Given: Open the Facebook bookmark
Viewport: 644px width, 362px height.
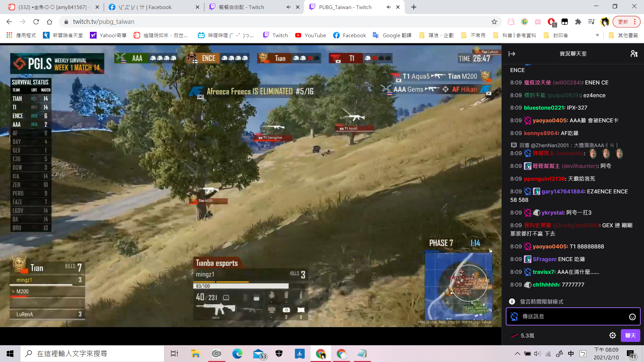Looking at the screenshot, I should pos(350,35).
